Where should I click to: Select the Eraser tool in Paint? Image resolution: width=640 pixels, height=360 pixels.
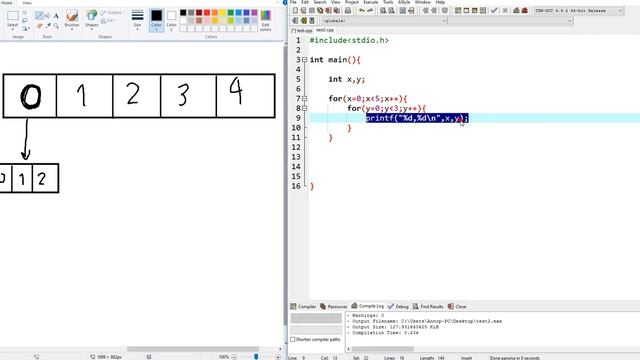[x=39, y=25]
